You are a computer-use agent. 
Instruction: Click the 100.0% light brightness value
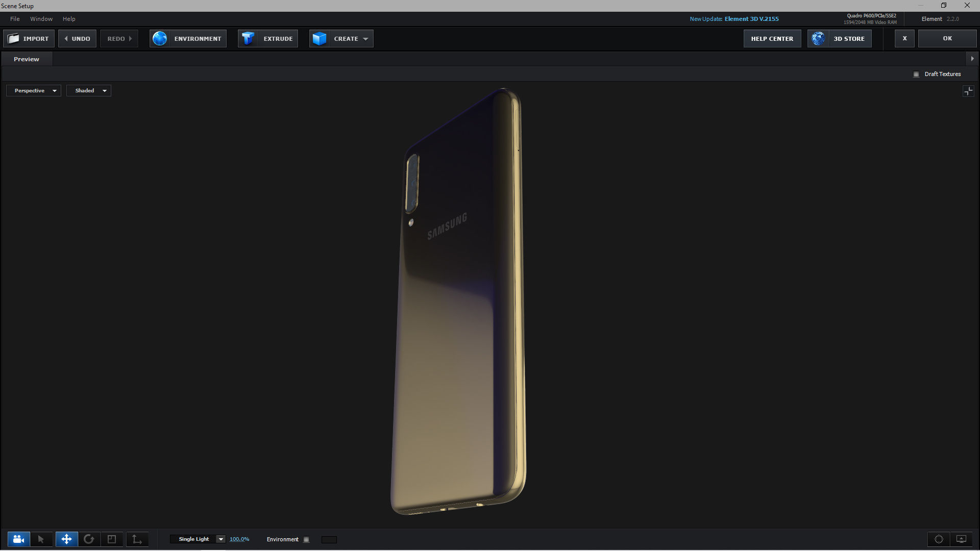tap(239, 539)
